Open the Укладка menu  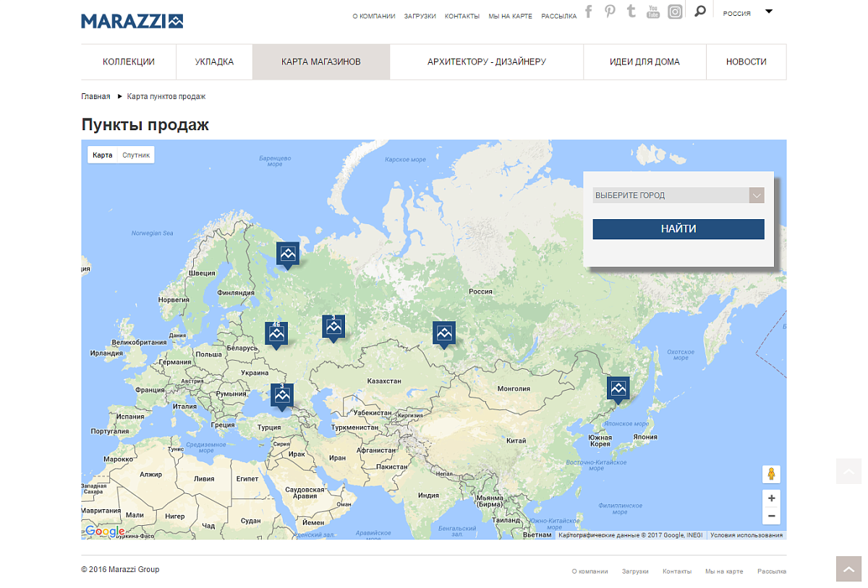click(x=214, y=61)
